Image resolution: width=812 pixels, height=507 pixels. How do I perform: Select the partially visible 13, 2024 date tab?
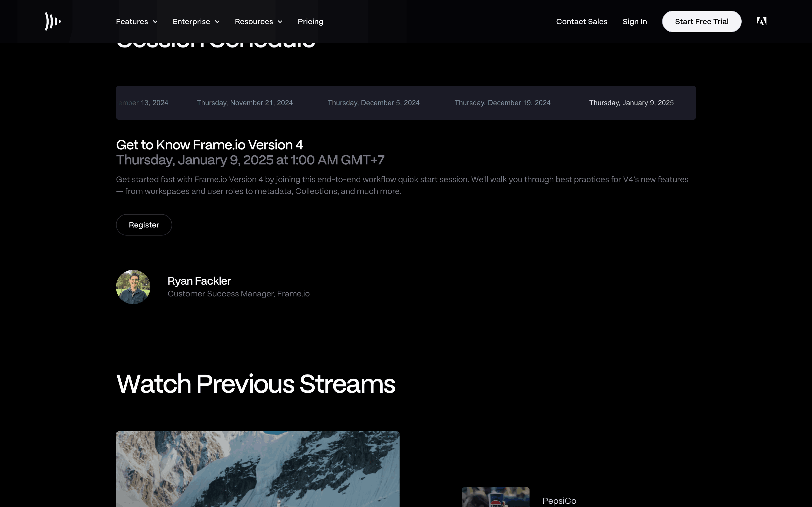click(x=144, y=103)
